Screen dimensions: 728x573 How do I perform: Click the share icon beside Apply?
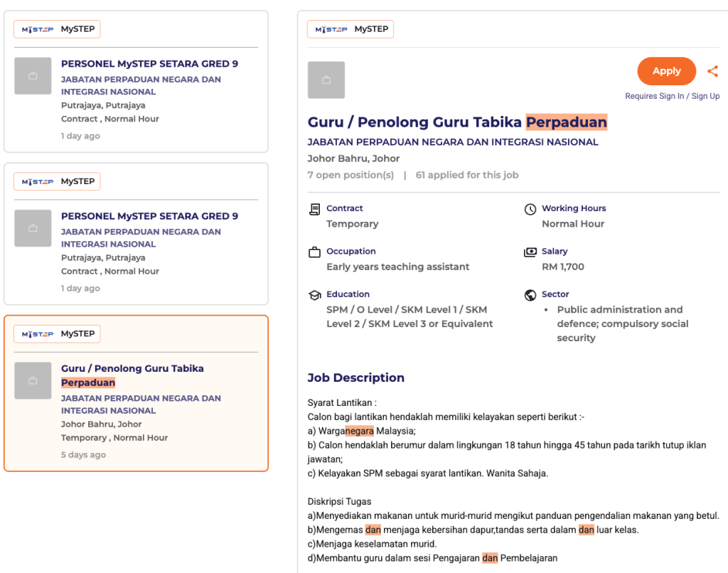[712, 71]
